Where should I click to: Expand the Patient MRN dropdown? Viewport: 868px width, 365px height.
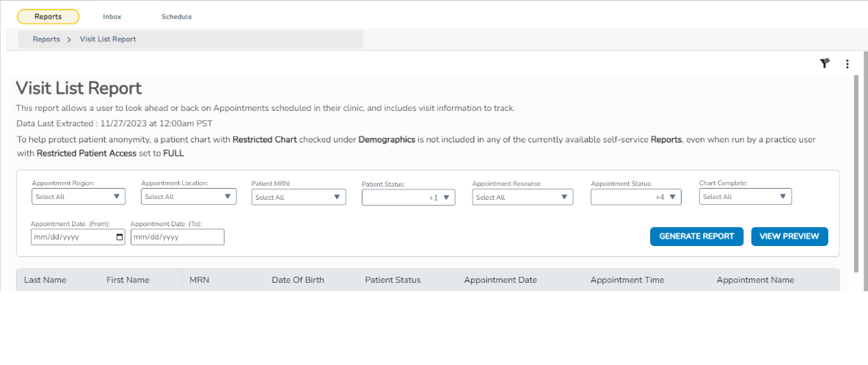point(298,197)
